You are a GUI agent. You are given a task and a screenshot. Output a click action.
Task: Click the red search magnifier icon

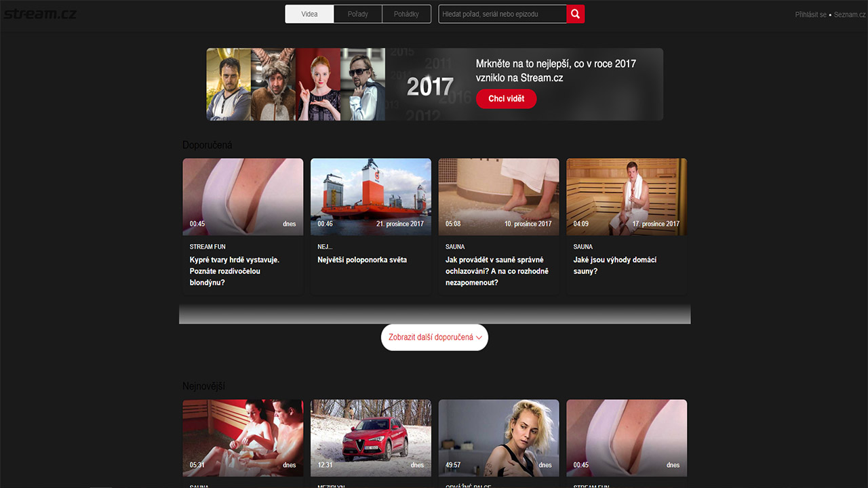click(x=576, y=14)
